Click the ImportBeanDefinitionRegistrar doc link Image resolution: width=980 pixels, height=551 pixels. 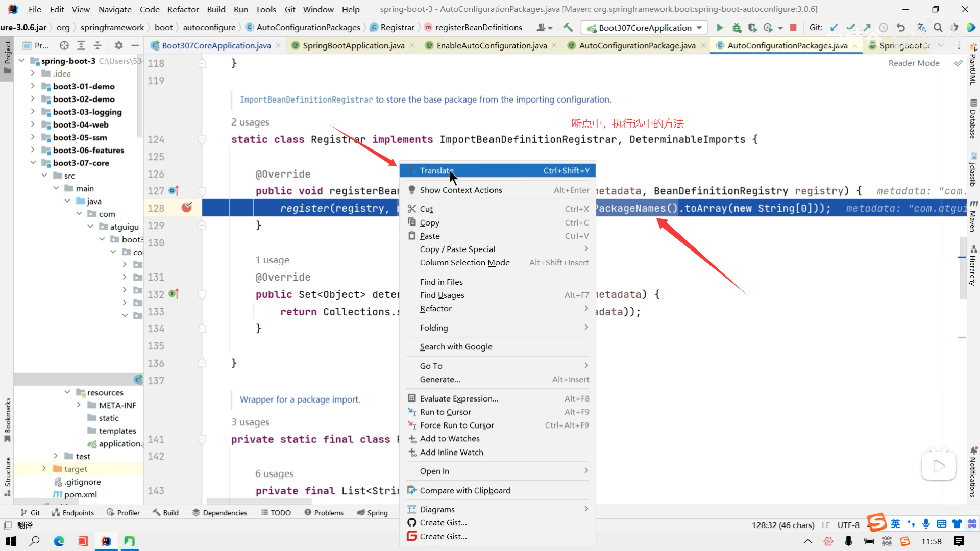point(306,99)
